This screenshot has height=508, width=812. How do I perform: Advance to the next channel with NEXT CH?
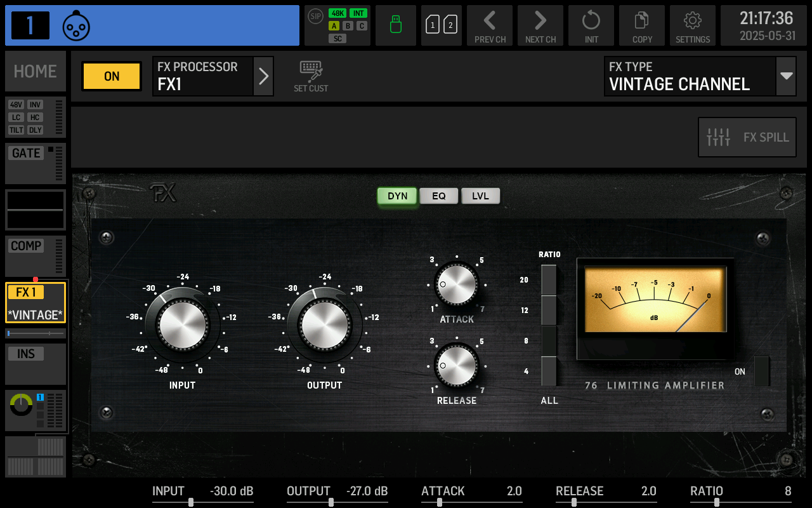[x=540, y=25]
